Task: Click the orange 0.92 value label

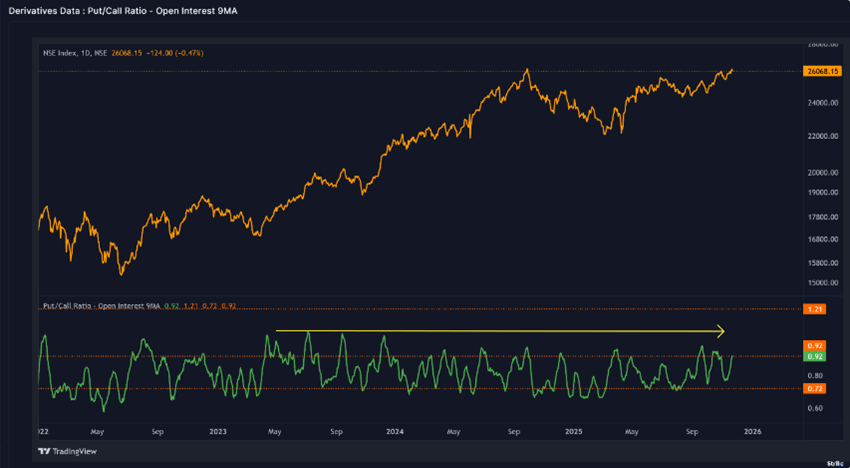Action: [x=813, y=346]
